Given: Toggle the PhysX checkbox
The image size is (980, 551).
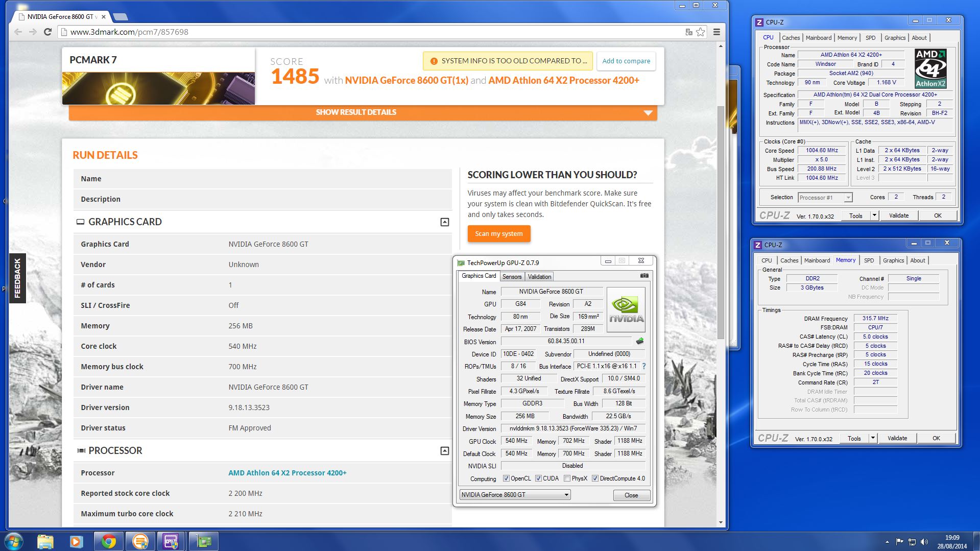Looking at the screenshot, I should (567, 478).
